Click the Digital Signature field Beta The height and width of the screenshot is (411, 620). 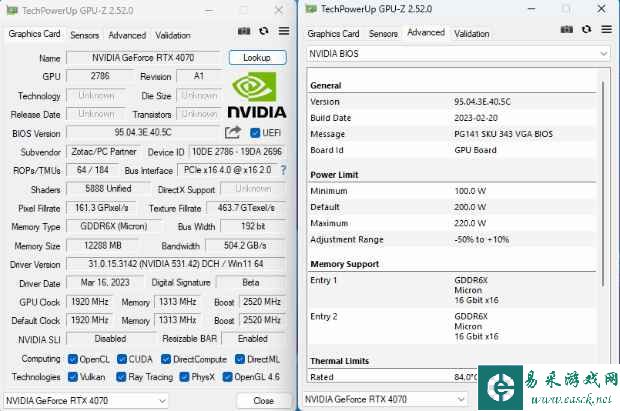[x=251, y=282]
